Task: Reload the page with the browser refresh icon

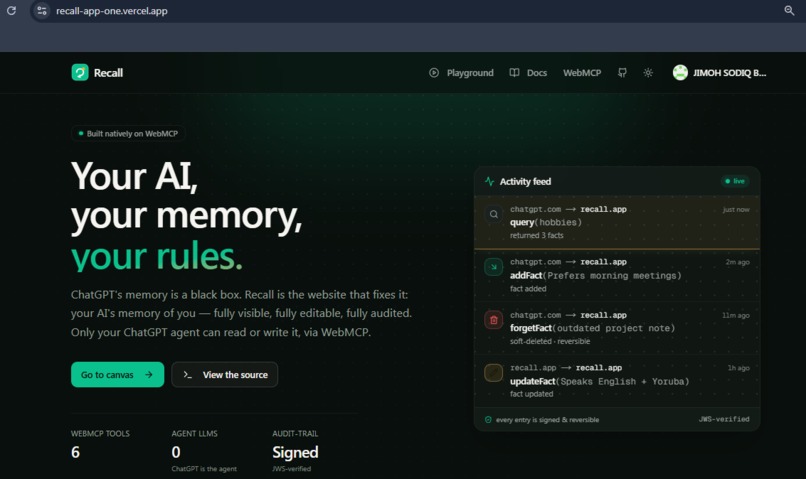Action: (11, 10)
